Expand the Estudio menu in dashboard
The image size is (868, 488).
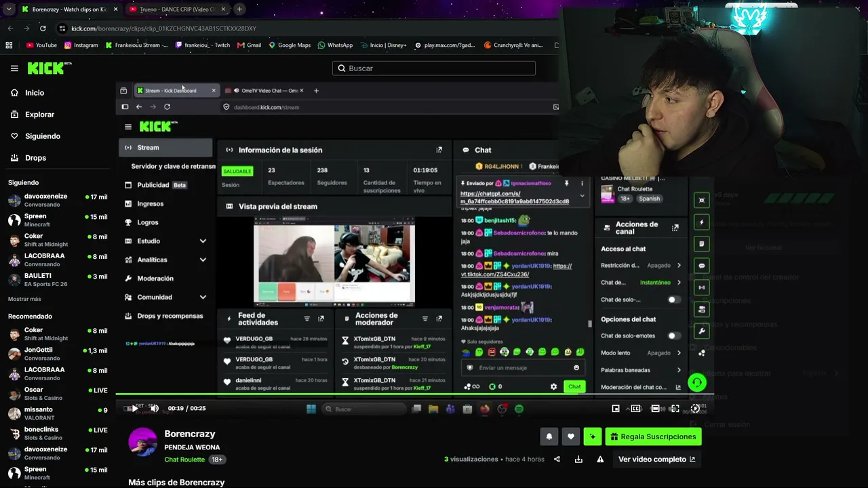(203, 241)
